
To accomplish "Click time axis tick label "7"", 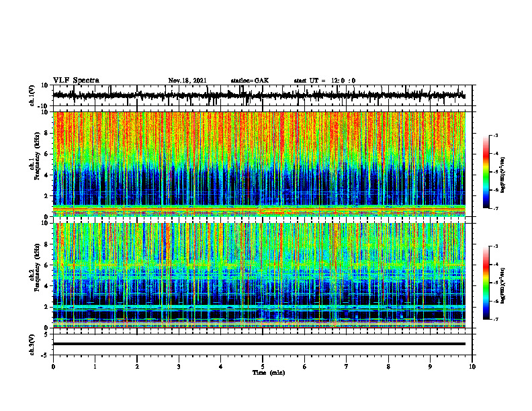I will (x=347, y=367).
